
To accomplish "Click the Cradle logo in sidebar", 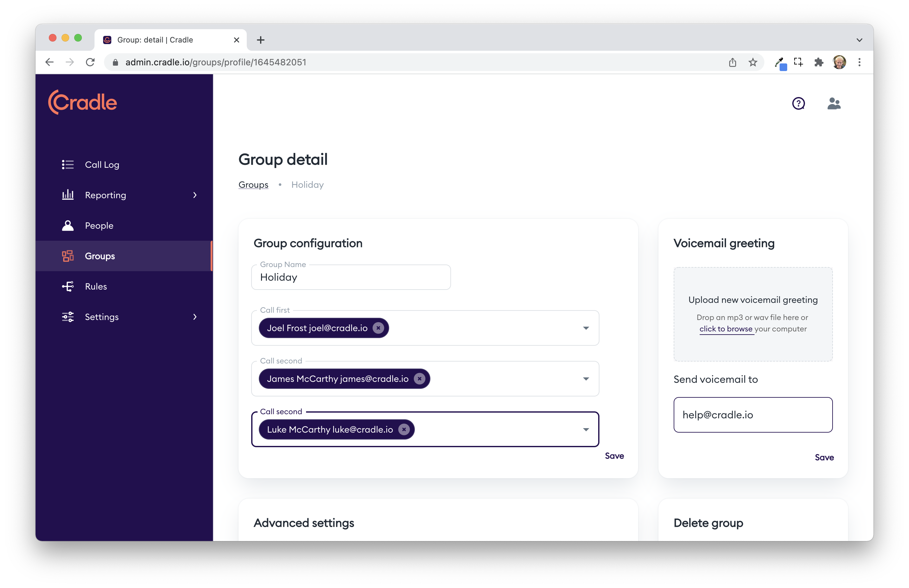I will point(82,102).
